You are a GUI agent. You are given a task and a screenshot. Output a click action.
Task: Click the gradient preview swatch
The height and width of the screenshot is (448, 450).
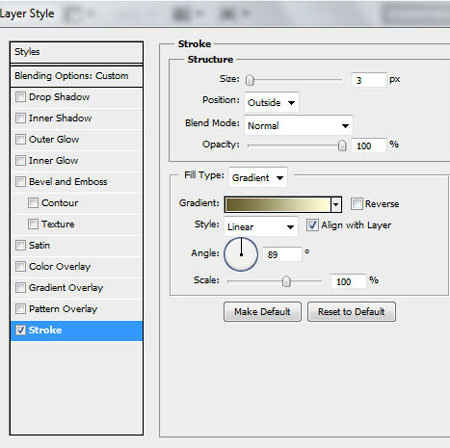tap(278, 204)
